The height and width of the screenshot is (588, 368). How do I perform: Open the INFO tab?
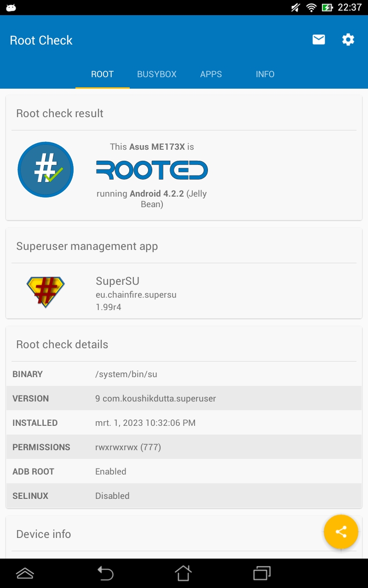[x=265, y=74]
